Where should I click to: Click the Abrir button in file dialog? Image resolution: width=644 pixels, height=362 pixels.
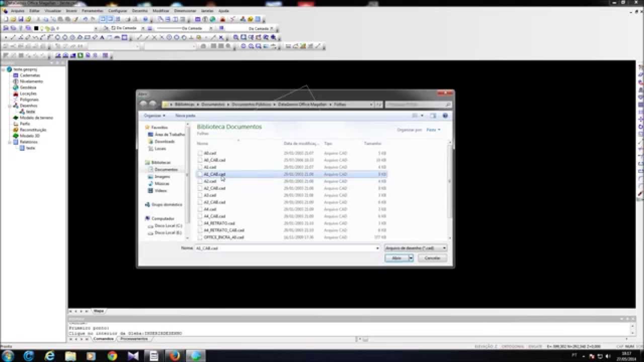(396, 258)
